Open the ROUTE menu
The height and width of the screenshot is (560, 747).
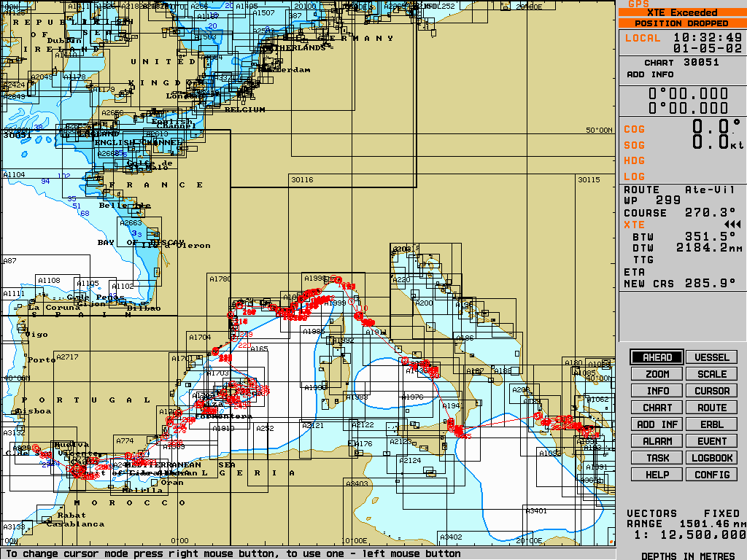[711, 408]
